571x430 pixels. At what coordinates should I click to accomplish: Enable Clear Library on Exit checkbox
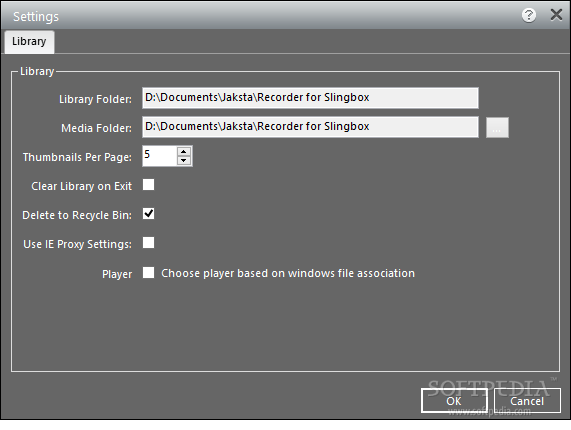point(149,185)
